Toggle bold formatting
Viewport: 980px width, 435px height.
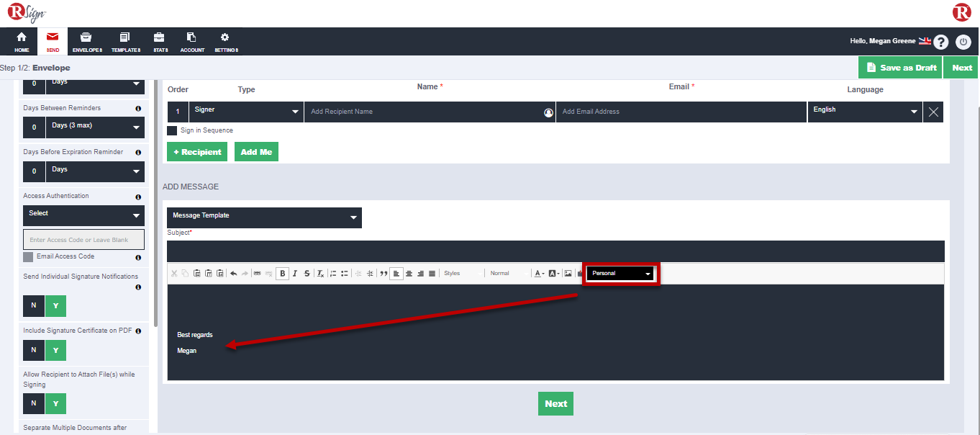(x=283, y=273)
